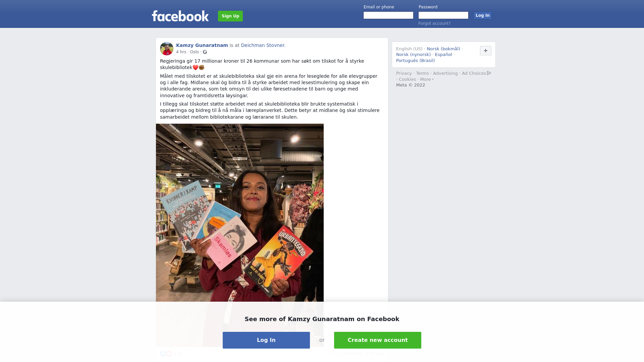Select Português (Brasil) language
Screen dimensions: 644x362
[x=416, y=61]
